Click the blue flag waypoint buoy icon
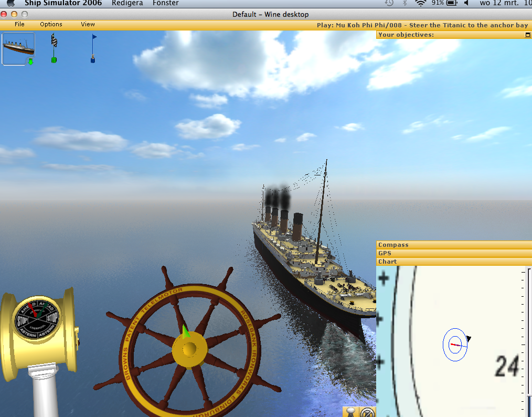The image size is (532, 417). pyautogui.click(x=93, y=48)
